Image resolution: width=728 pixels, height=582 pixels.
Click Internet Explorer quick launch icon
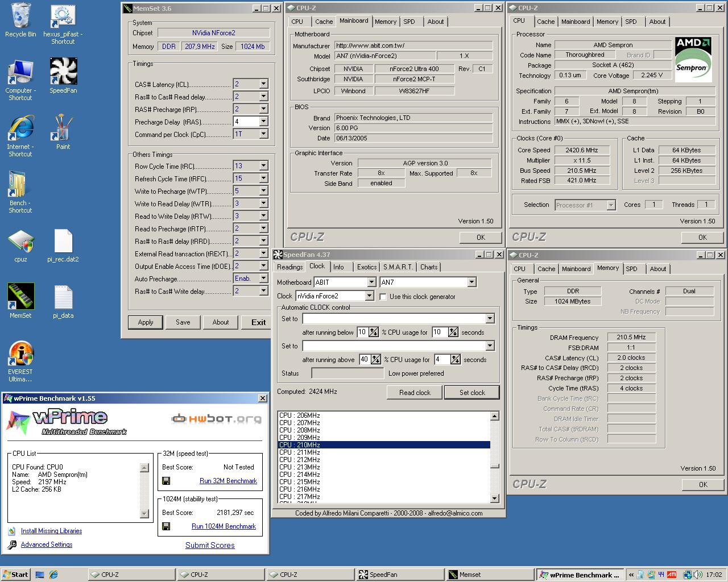pos(53,575)
